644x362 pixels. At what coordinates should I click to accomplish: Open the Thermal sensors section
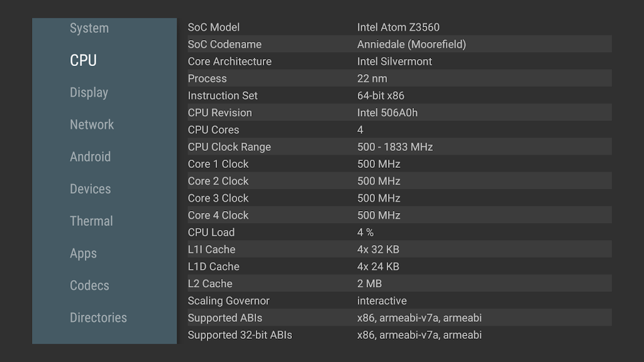coord(91,221)
